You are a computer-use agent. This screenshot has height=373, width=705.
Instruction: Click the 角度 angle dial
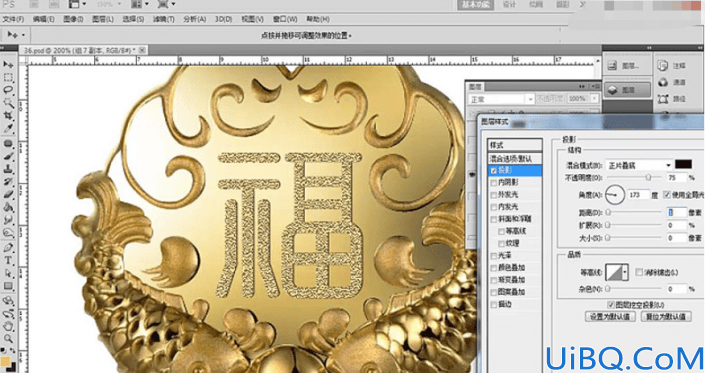[615, 195]
